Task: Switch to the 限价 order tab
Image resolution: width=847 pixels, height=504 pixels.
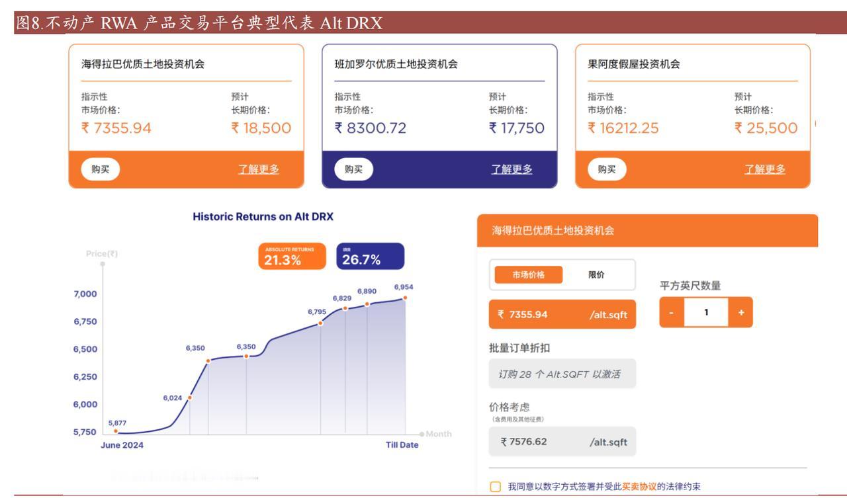Action: [596, 274]
